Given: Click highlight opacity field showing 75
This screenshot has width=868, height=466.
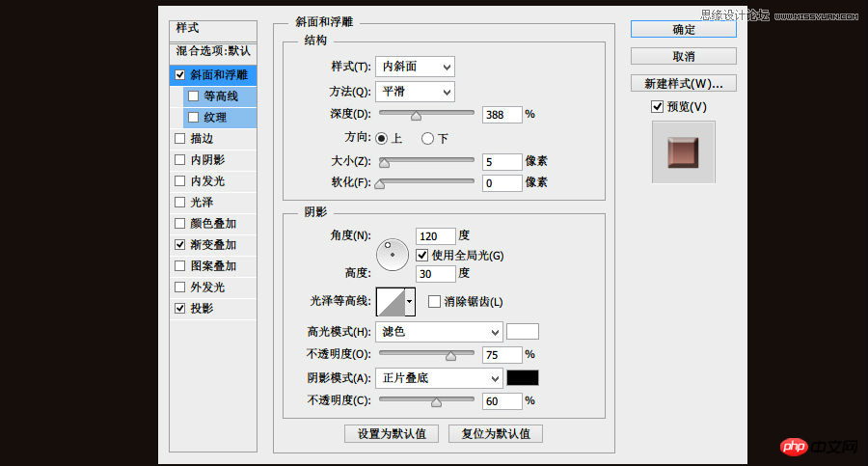Looking at the screenshot, I should point(502,355).
